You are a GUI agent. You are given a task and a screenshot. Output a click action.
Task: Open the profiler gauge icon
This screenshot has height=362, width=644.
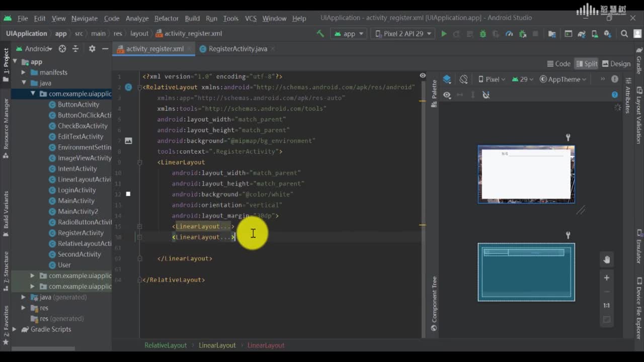(509, 34)
